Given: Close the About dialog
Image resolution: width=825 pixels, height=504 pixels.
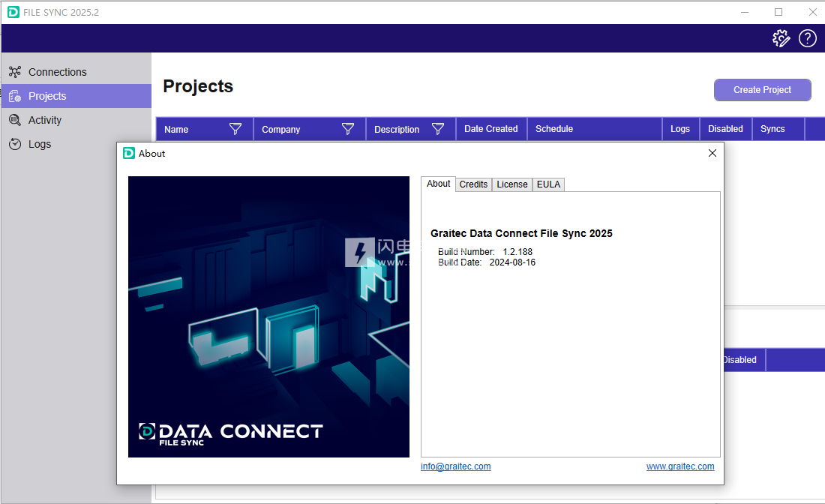Looking at the screenshot, I should [712, 153].
